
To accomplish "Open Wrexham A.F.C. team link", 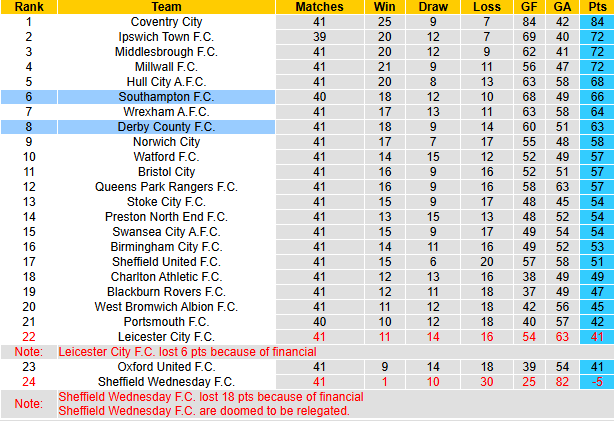I will (x=166, y=111).
